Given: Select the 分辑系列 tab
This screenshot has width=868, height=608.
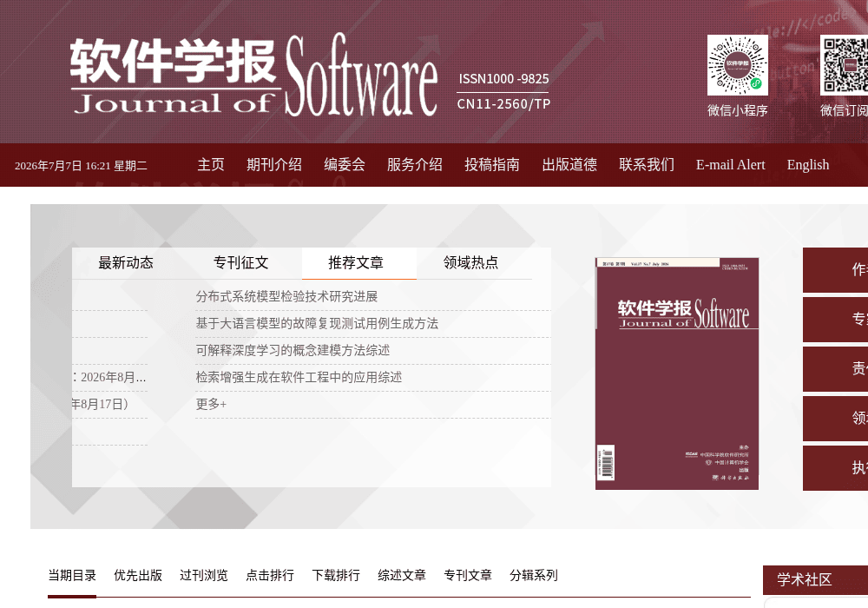Looking at the screenshot, I should point(534,575).
